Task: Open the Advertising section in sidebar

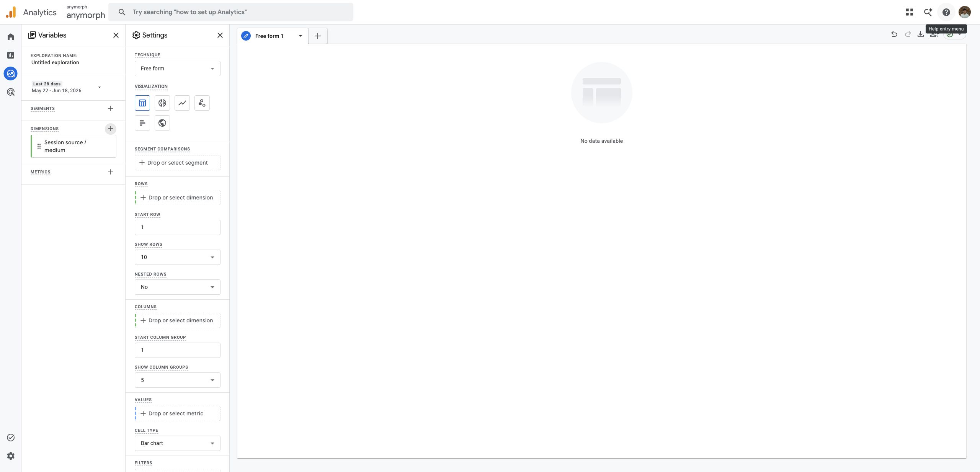Action: click(11, 92)
